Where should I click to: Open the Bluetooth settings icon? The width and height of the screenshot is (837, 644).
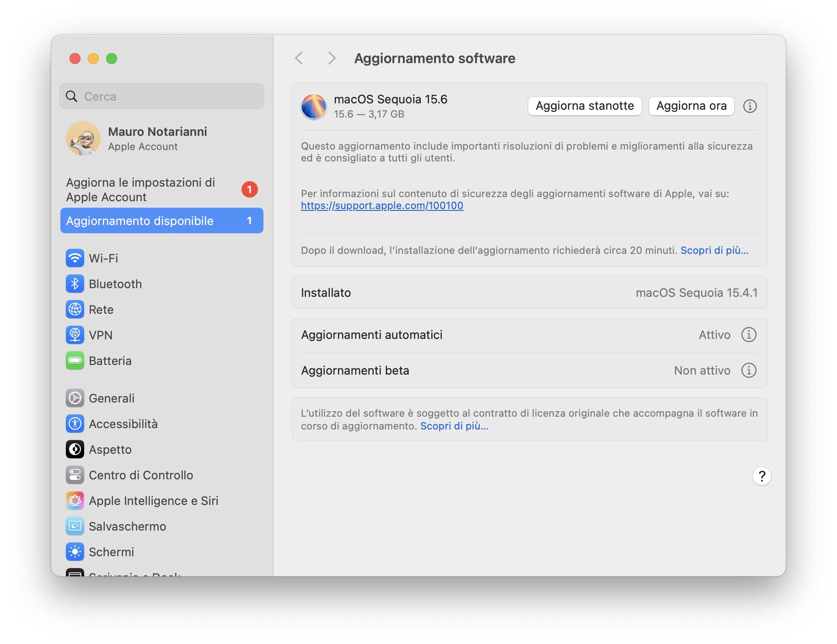pyautogui.click(x=75, y=284)
